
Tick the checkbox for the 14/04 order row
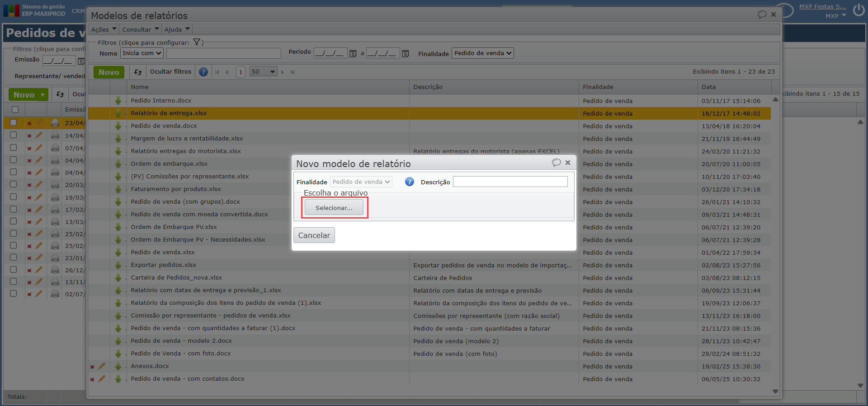[14, 135]
